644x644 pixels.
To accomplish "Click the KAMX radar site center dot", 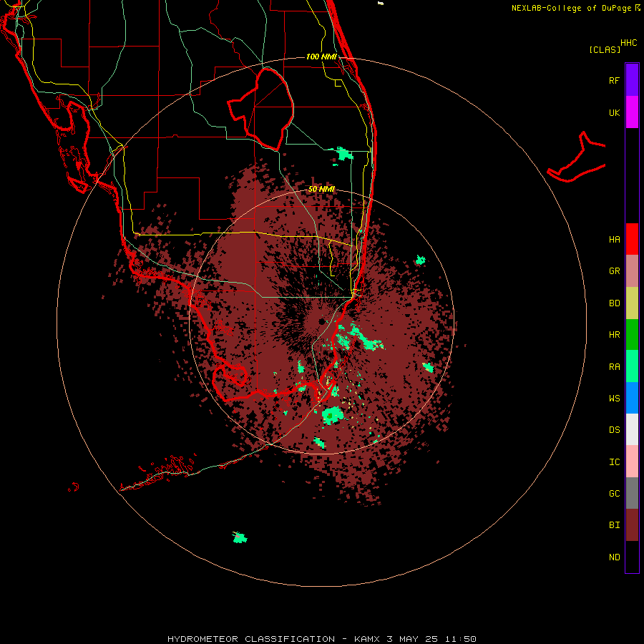I will pyautogui.click(x=321, y=322).
